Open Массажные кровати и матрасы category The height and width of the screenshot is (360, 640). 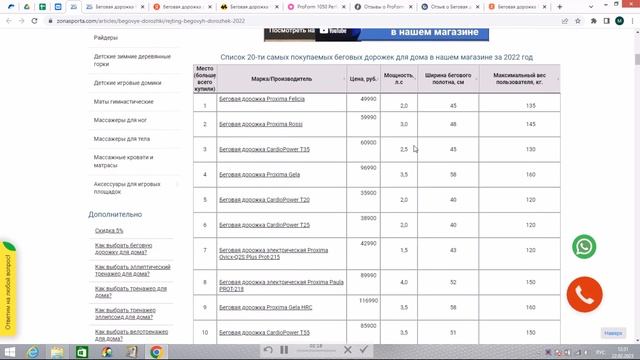tap(123, 161)
